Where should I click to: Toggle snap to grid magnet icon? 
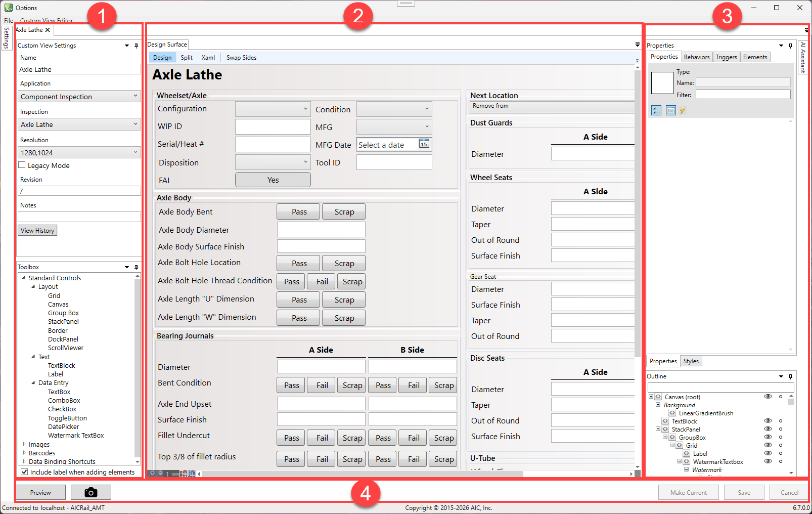pos(184,474)
